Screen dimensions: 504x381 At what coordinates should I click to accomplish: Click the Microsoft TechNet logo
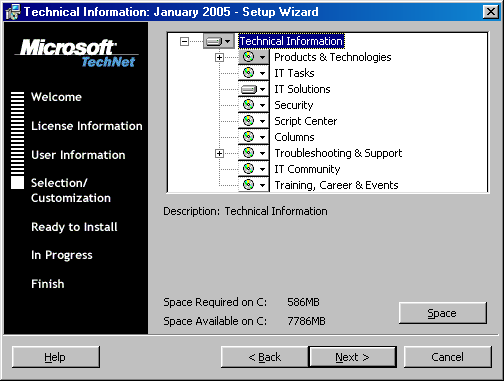click(77, 53)
